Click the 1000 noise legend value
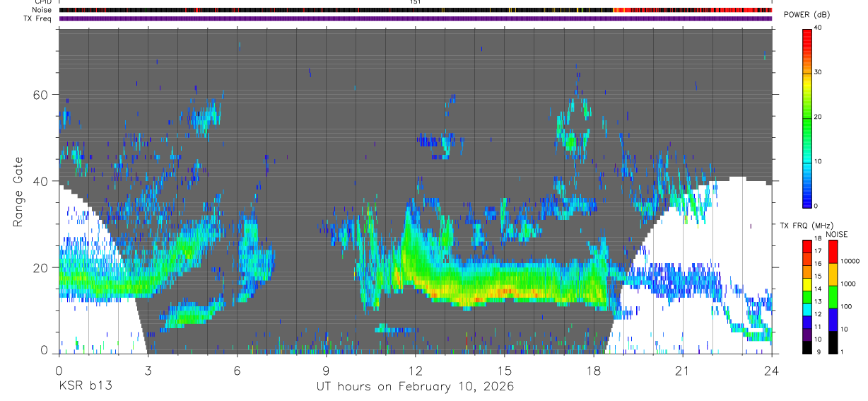 [848, 284]
